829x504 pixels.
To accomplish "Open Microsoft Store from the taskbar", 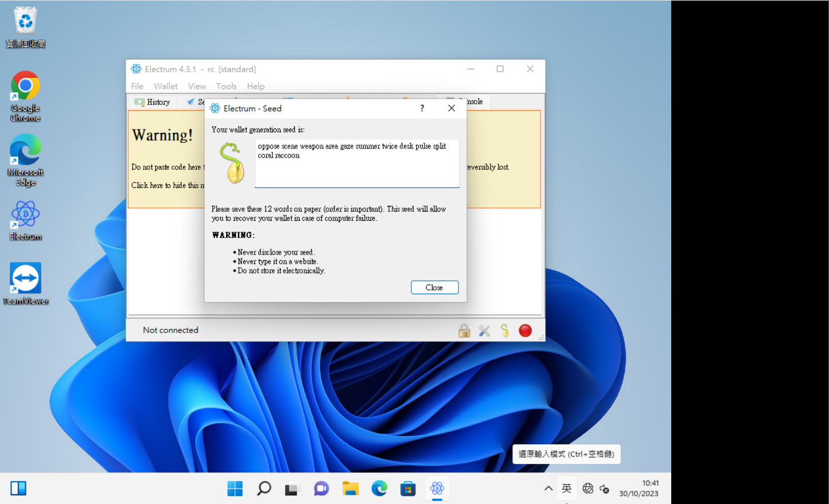I will point(408,489).
